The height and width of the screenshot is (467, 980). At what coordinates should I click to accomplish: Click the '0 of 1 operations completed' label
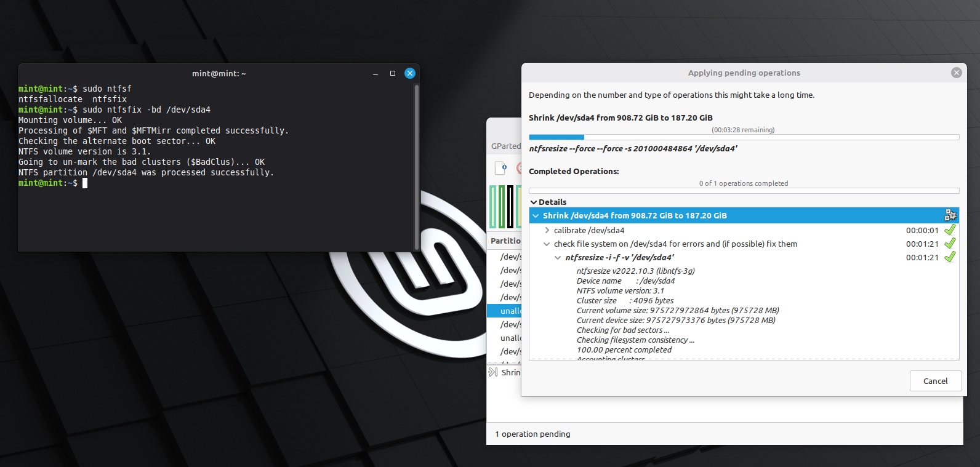[x=743, y=183]
